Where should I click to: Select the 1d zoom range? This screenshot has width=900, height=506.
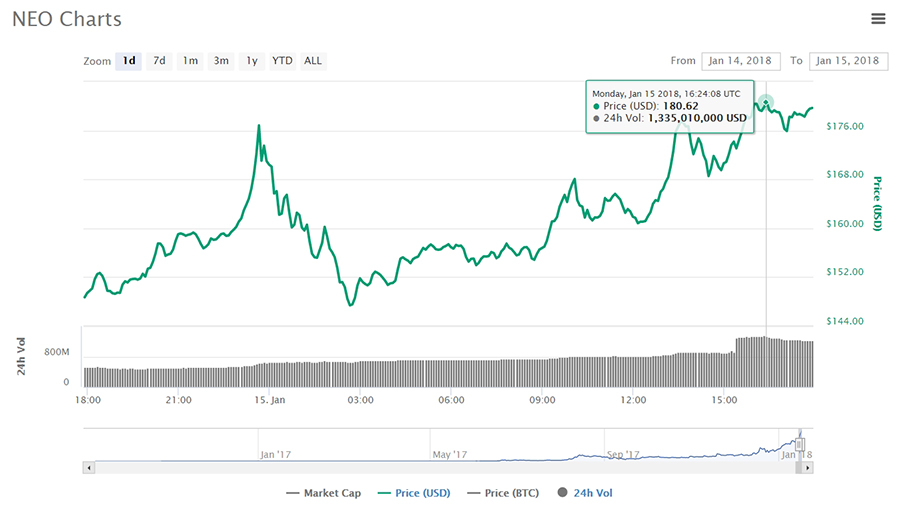tap(129, 61)
